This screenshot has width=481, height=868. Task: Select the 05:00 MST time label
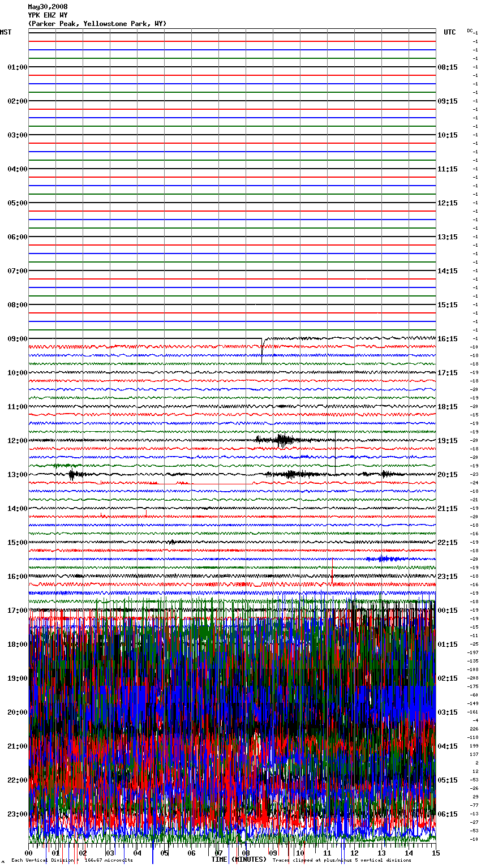18,203
